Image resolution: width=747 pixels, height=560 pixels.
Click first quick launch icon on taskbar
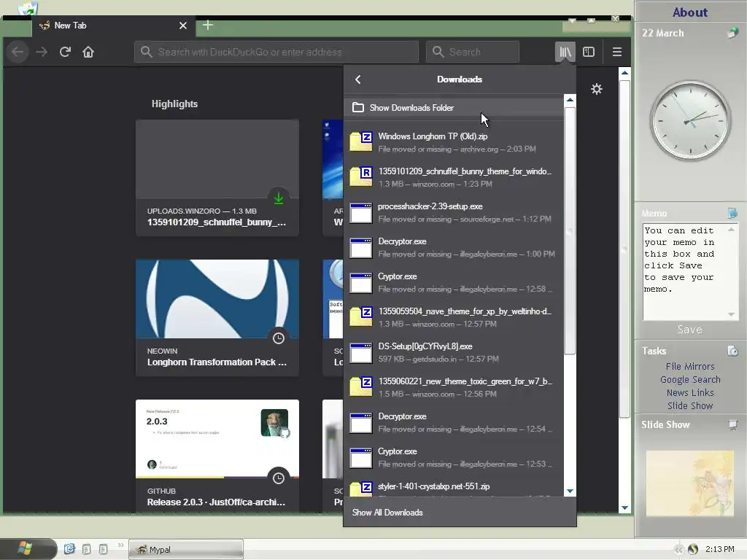click(69, 549)
